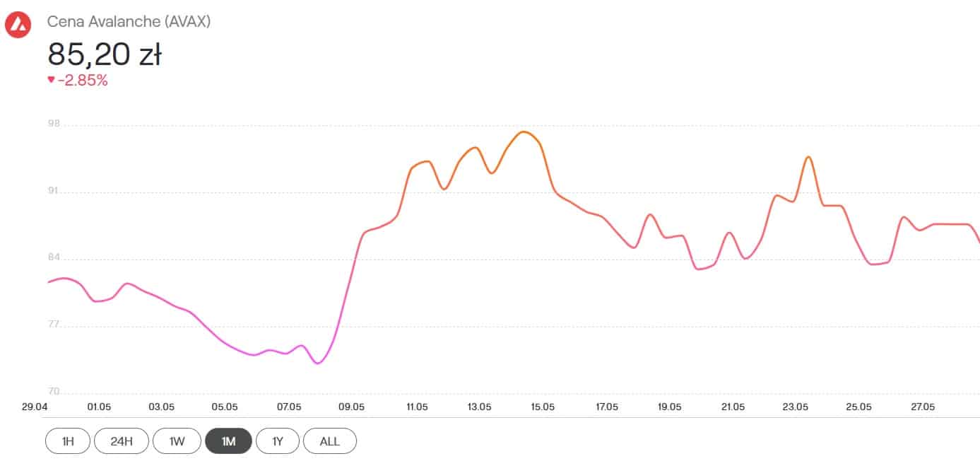Viewport: 980px width, 466px height.
Task: Click the 27.05 date axis label
Action: 922,407
